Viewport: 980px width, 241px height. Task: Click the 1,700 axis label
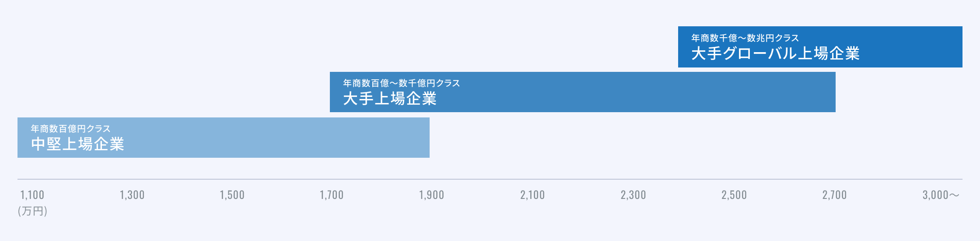pos(332,195)
